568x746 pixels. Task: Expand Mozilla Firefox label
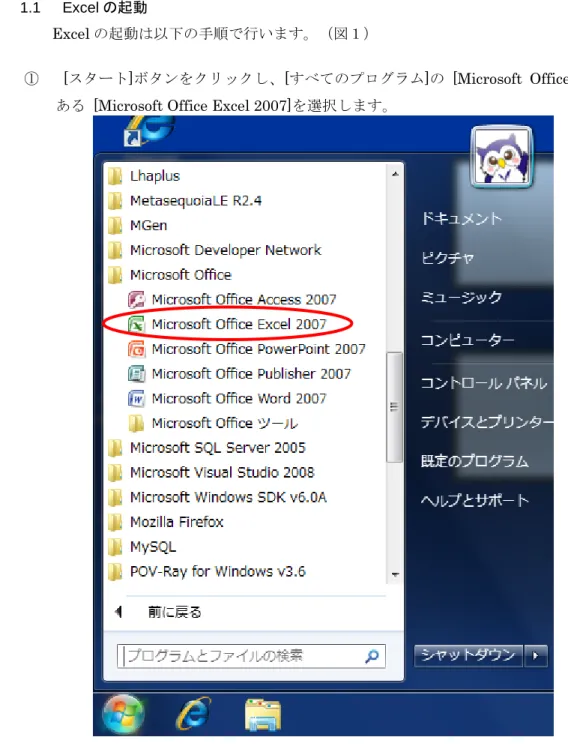coord(176,522)
